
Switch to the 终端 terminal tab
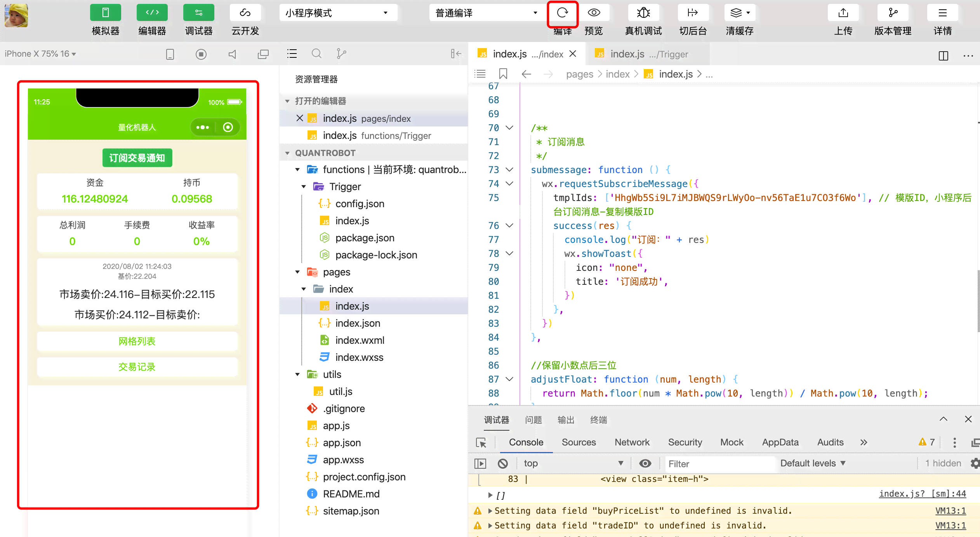(x=599, y=420)
